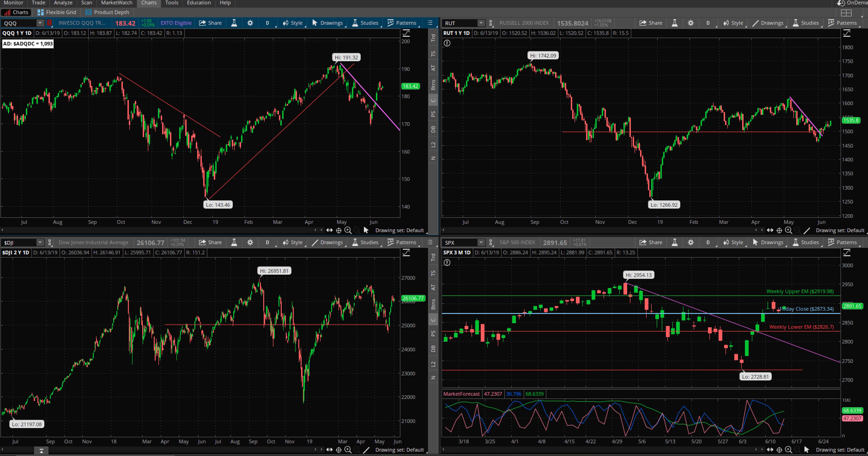Switch to the Flexible Grid sub-tab
Image resolution: width=868 pixels, height=456 pixels.
[x=57, y=12]
